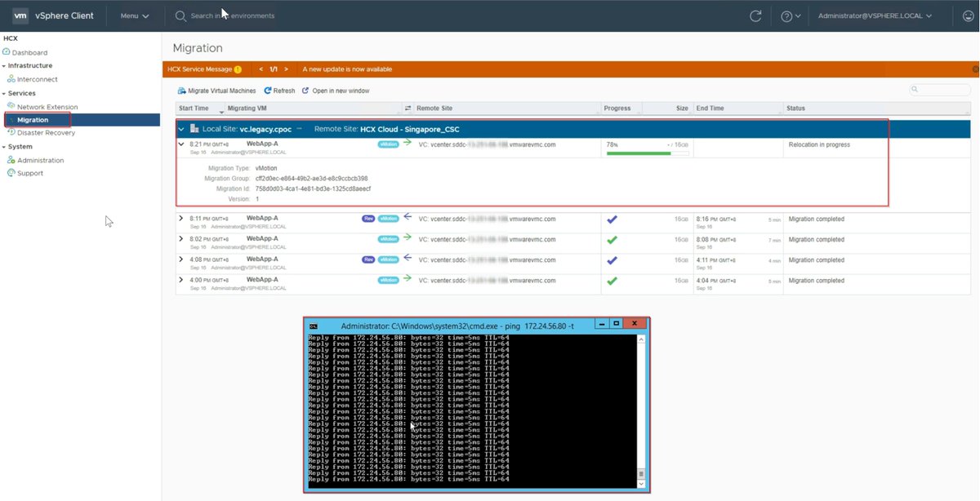Click the cmd.exe window title bar icon
The width and height of the screenshot is (980, 501).
[313, 326]
